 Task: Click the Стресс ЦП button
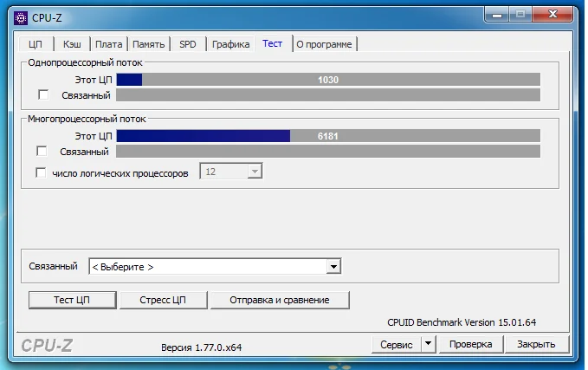[163, 300]
